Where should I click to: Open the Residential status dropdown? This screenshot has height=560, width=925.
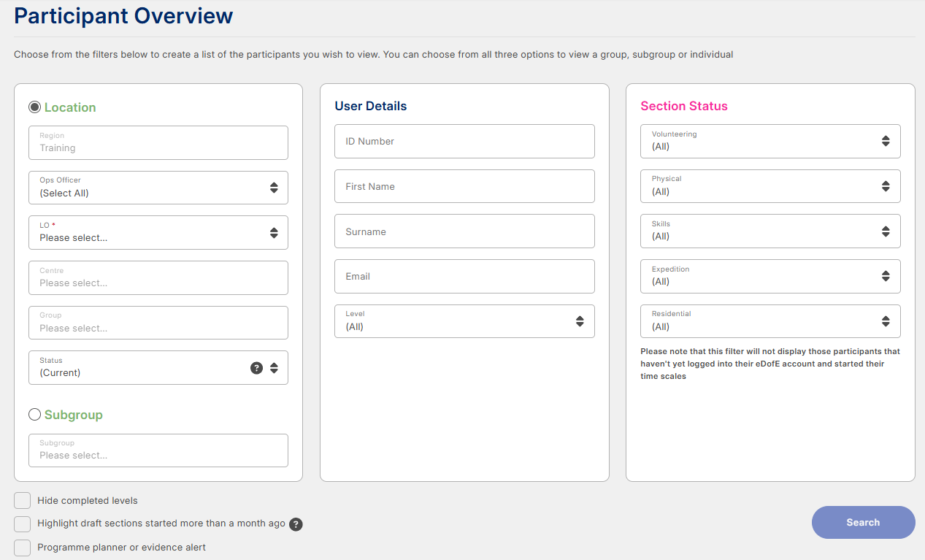(770, 321)
